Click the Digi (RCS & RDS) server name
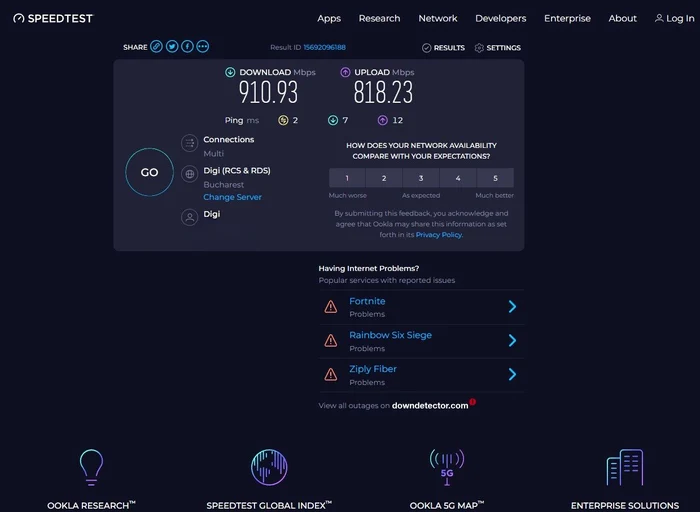 click(237, 171)
